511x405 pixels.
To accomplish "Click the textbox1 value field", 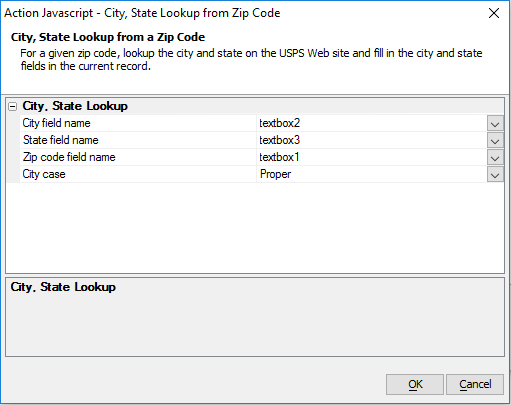I will (372, 157).
